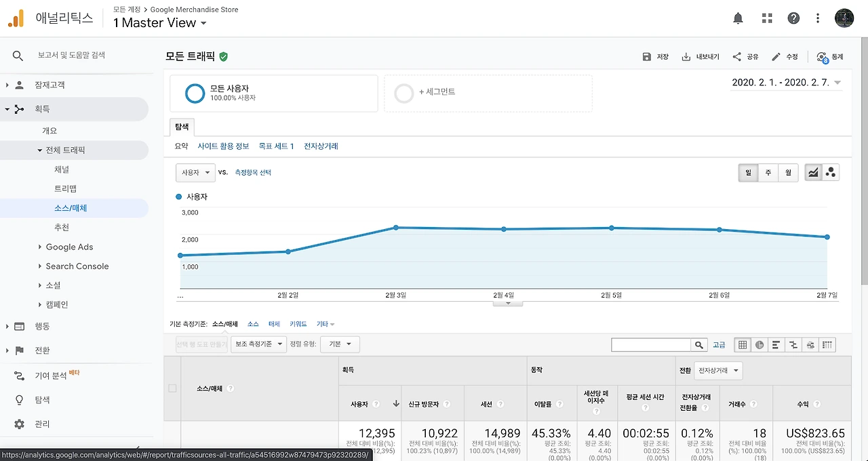The width and height of the screenshot is (868, 461).
Task: Select the 탐색 tab
Action: tap(182, 127)
